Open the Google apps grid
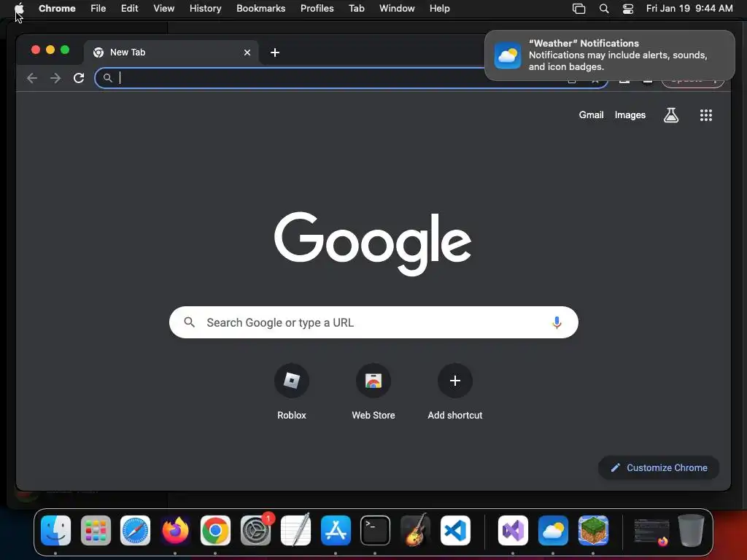Viewport: 747px width, 560px height. [x=706, y=114]
